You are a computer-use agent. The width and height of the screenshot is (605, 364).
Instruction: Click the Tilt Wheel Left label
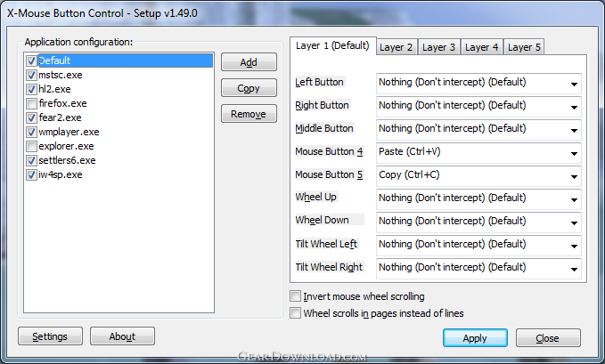pos(326,244)
